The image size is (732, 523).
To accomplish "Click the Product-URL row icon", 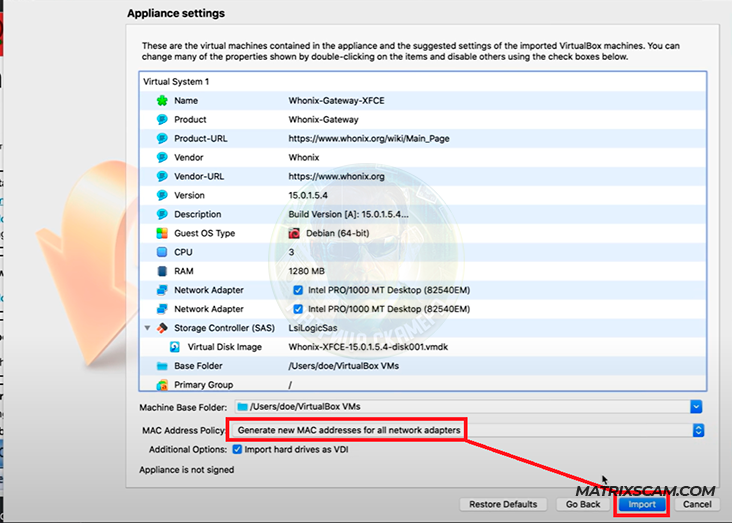I will click(x=162, y=138).
